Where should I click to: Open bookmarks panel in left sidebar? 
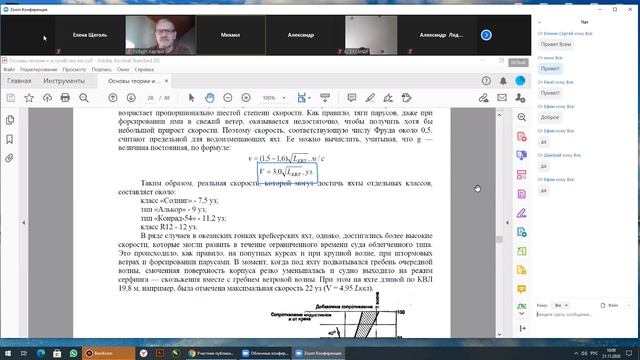[x=10, y=139]
